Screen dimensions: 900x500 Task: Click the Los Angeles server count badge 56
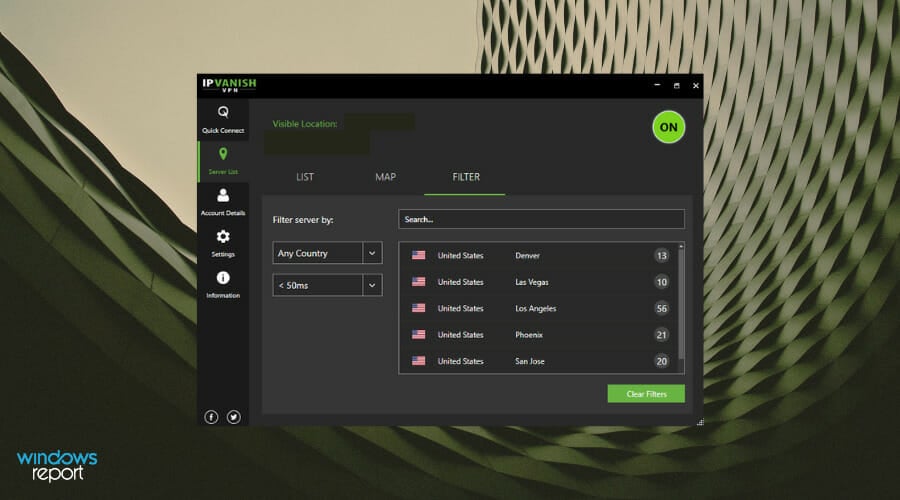point(662,308)
